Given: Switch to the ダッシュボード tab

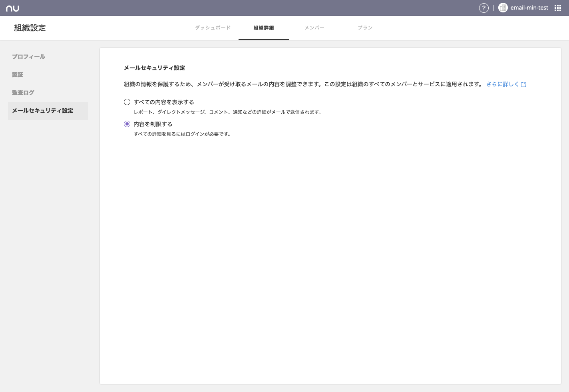Looking at the screenshot, I should point(213,28).
